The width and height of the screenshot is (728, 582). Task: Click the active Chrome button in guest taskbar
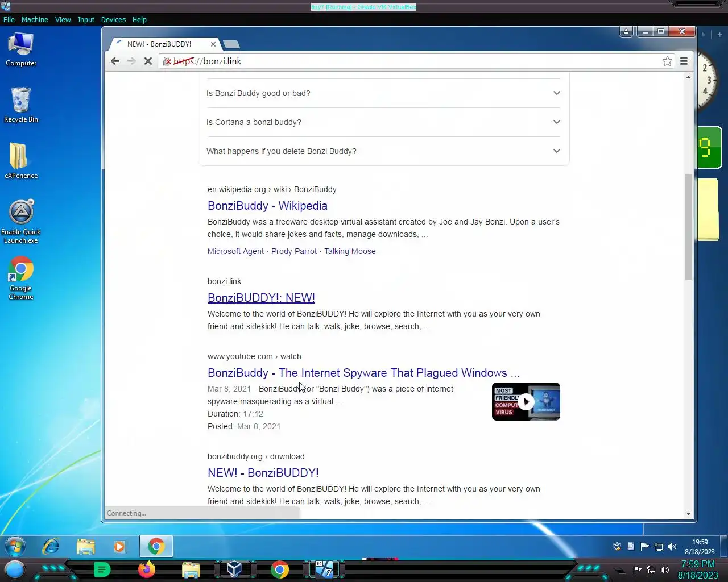[x=156, y=547]
